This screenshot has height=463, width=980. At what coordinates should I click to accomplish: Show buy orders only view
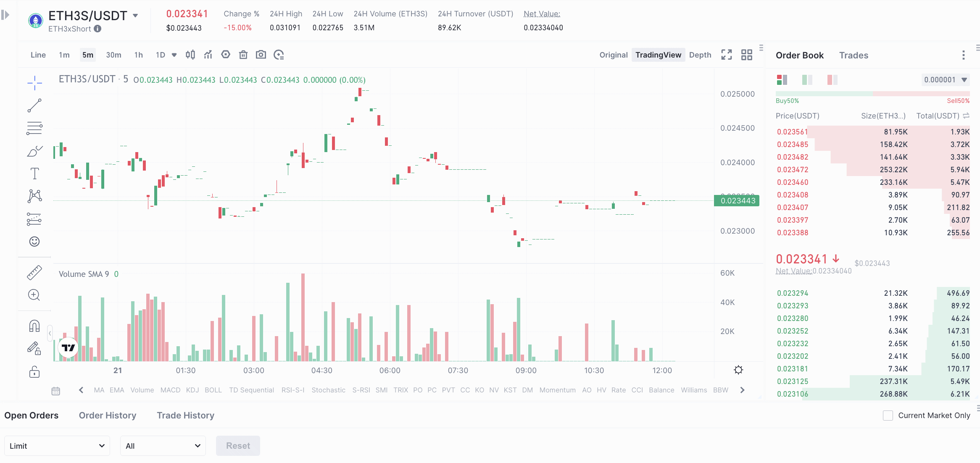point(807,80)
